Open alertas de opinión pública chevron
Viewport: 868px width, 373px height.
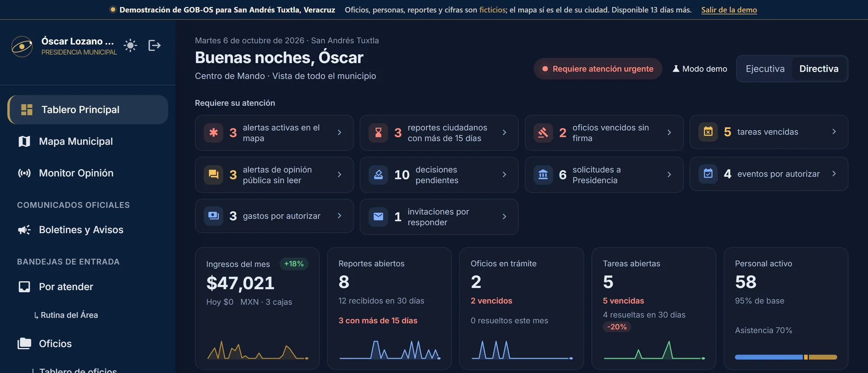pos(339,175)
